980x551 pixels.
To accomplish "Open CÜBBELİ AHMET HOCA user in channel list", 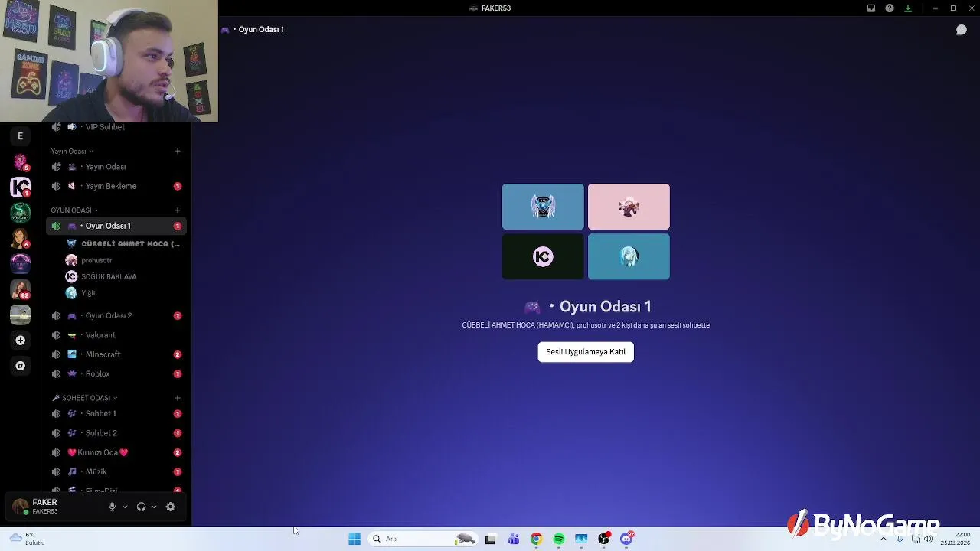I will pyautogui.click(x=124, y=243).
